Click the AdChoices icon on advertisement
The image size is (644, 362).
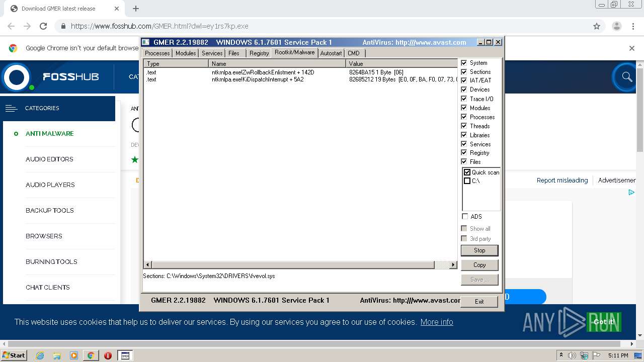coord(631,192)
